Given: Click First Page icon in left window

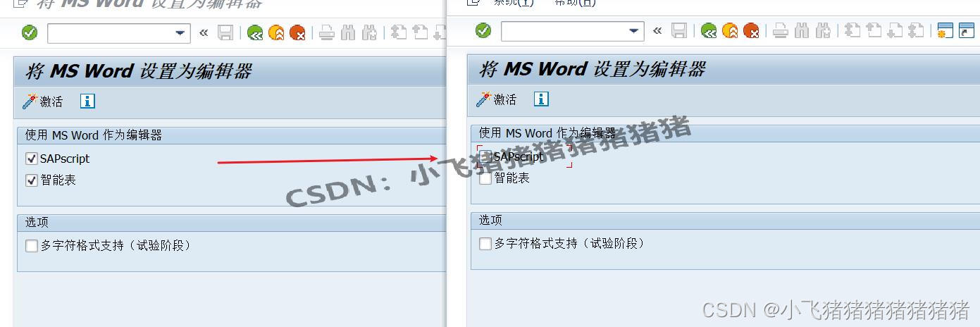Looking at the screenshot, I should tap(399, 32).
